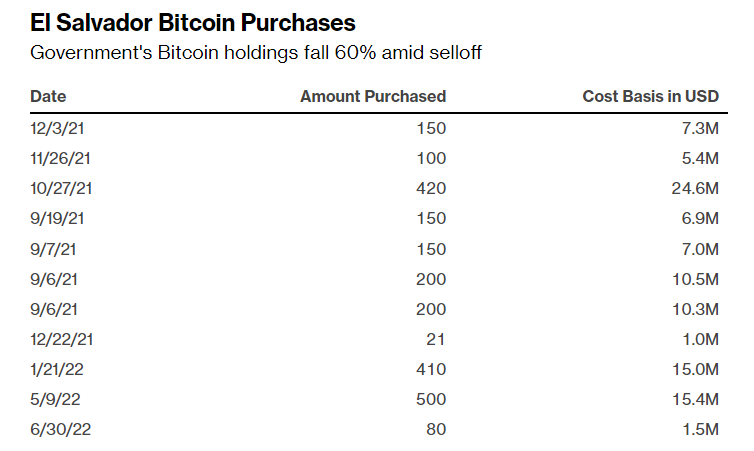This screenshot has height=451, width=754.
Task: Click the 10.5M cost basis cell
Action: (699, 279)
